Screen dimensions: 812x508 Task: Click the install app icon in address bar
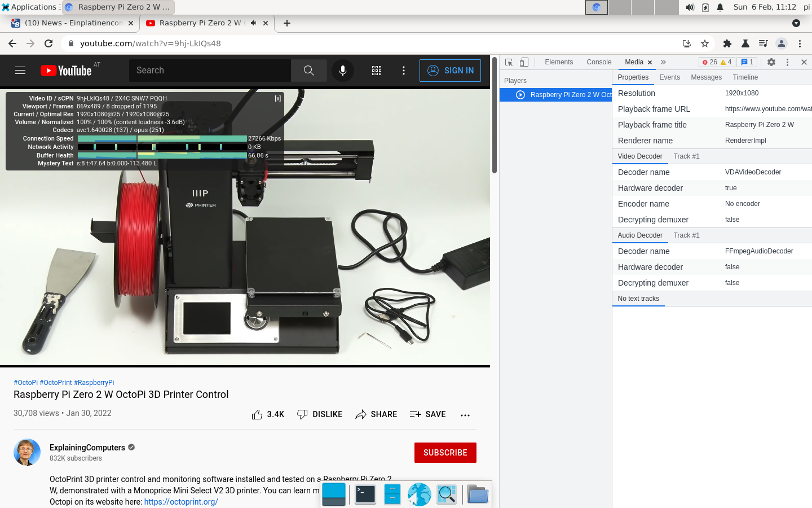click(686, 43)
